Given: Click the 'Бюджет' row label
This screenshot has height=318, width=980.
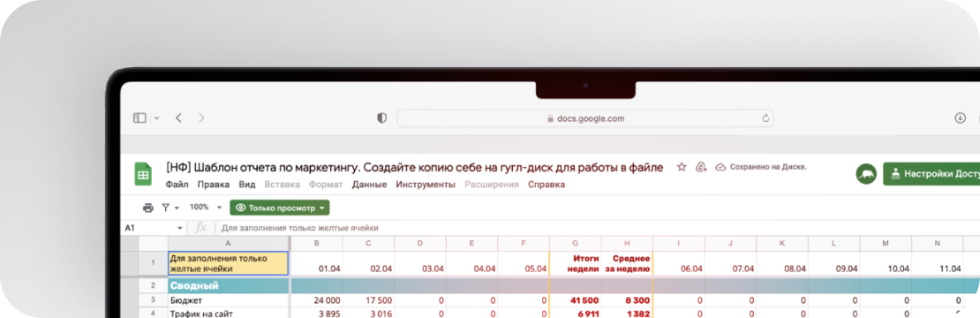Looking at the screenshot, I should coord(228,300).
